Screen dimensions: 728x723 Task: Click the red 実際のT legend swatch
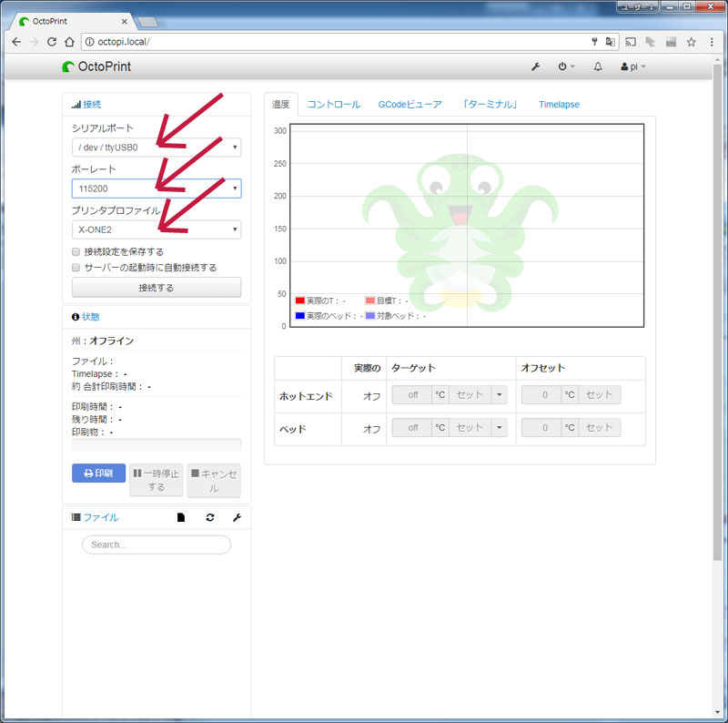point(300,300)
